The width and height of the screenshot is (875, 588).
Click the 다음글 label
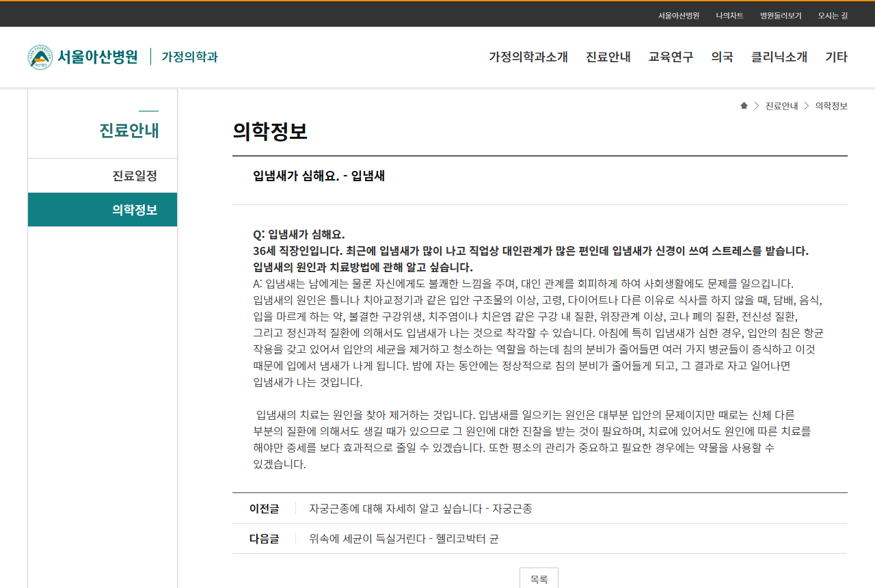(x=265, y=539)
